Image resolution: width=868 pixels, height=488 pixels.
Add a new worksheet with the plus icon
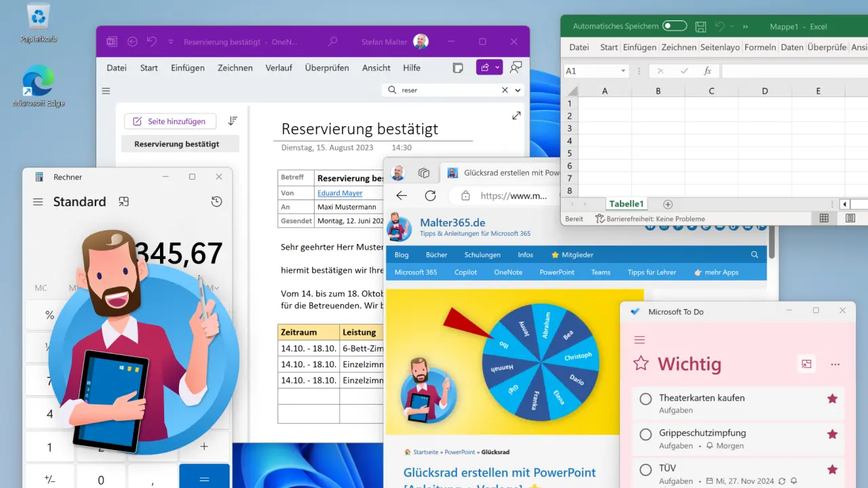pos(667,203)
